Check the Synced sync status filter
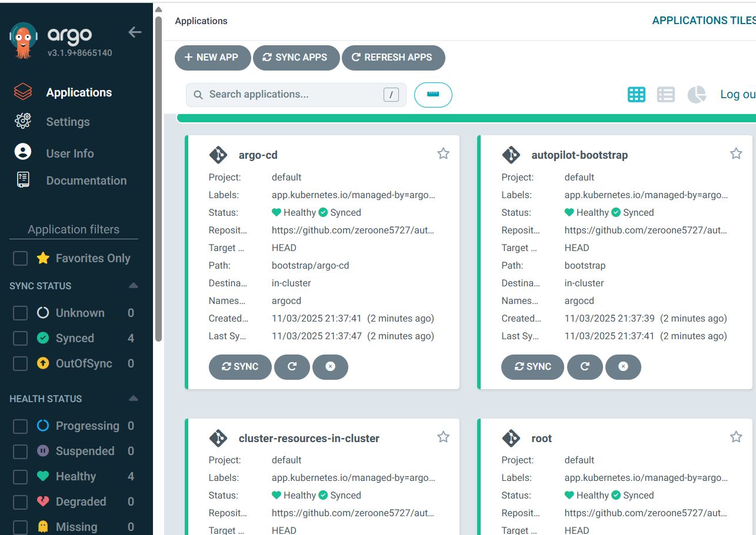This screenshot has height=535, width=756. [x=20, y=338]
